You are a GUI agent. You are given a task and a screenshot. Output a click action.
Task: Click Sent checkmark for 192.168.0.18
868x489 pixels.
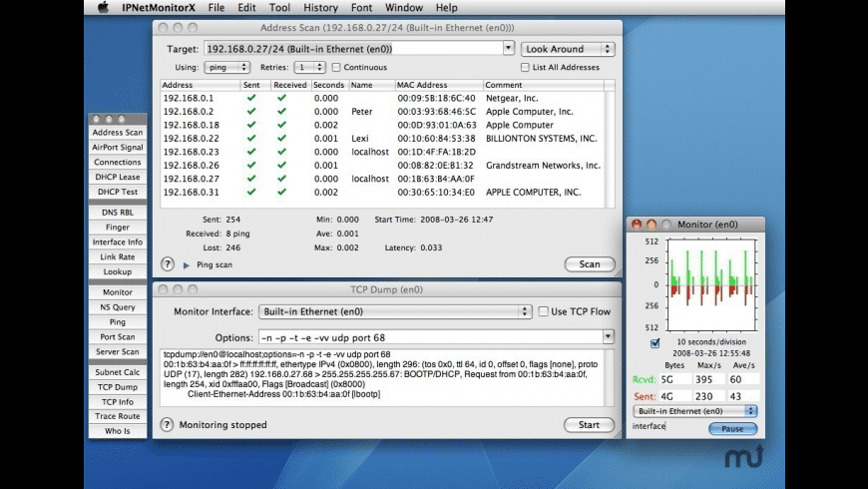251,125
